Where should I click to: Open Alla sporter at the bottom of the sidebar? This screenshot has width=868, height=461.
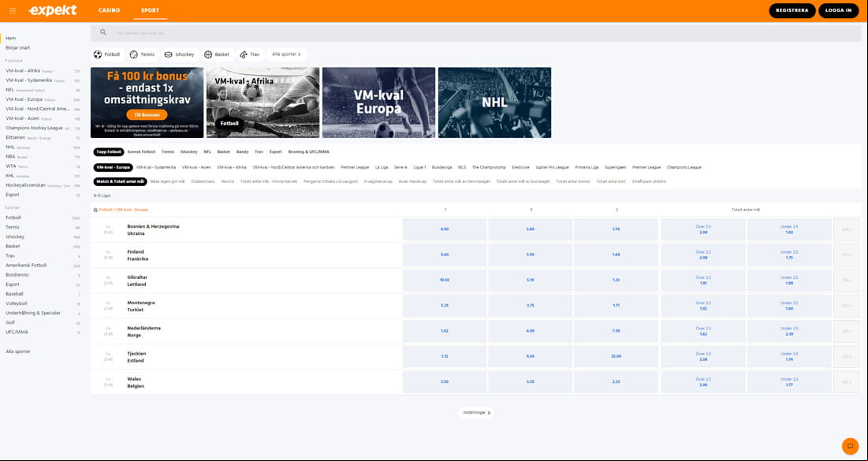[x=18, y=351]
